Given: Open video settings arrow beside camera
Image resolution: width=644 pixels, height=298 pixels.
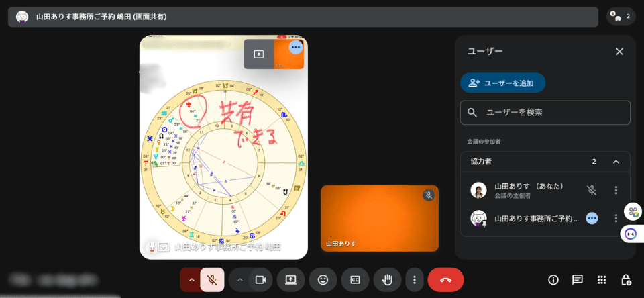Looking at the screenshot, I should click(x=239, y=279).
